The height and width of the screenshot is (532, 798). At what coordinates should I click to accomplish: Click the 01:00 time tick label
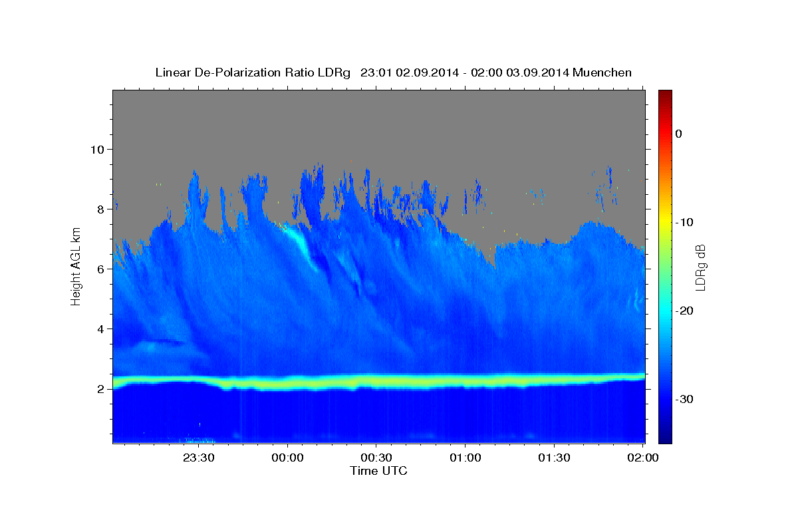(x=465, y=458)
